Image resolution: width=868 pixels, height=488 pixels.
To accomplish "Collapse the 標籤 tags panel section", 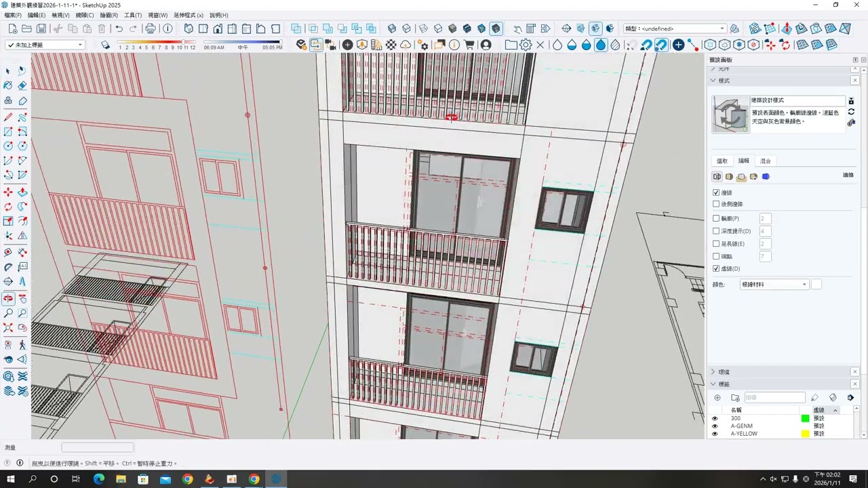I will pos(713,384).
